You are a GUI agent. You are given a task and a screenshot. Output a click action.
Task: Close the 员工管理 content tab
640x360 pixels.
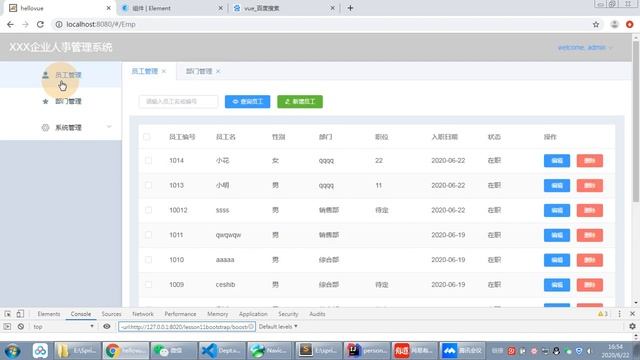164,71
